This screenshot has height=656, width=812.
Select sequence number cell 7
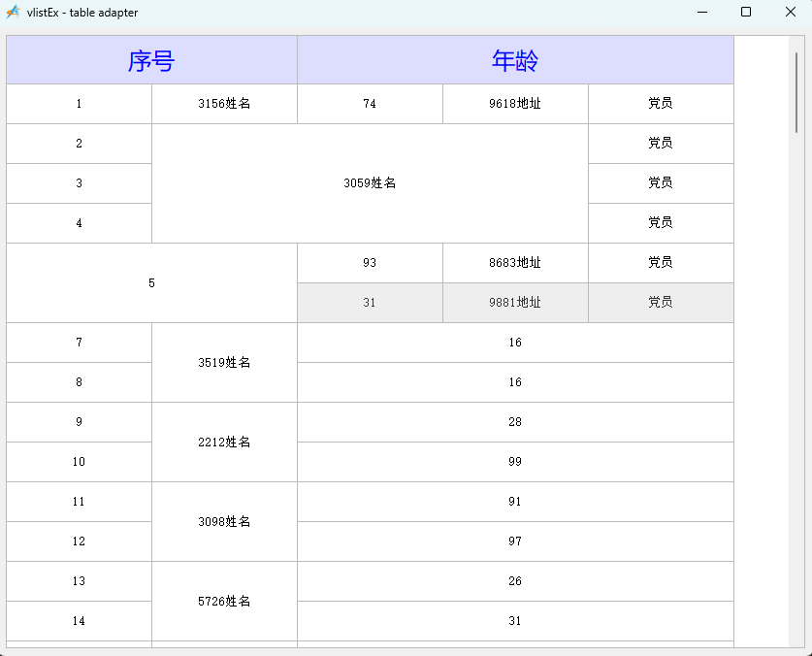(x=80, y=343)
